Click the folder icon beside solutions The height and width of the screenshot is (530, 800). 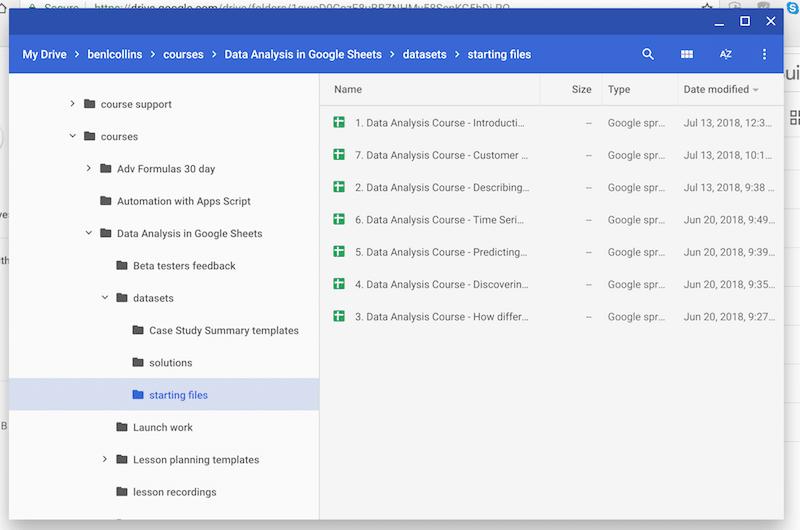coord(138,362)
